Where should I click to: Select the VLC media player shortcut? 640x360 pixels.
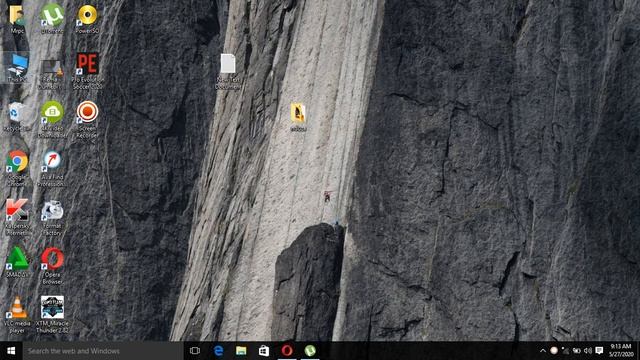[17, 314]
